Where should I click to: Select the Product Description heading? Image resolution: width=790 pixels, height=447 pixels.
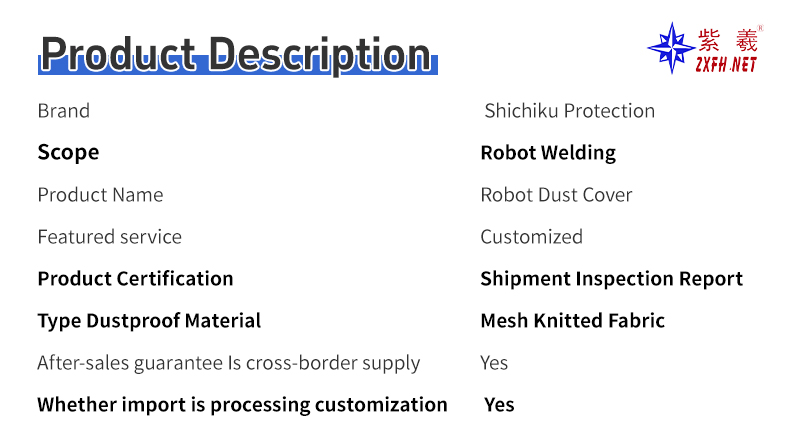(x=236, y=53)
